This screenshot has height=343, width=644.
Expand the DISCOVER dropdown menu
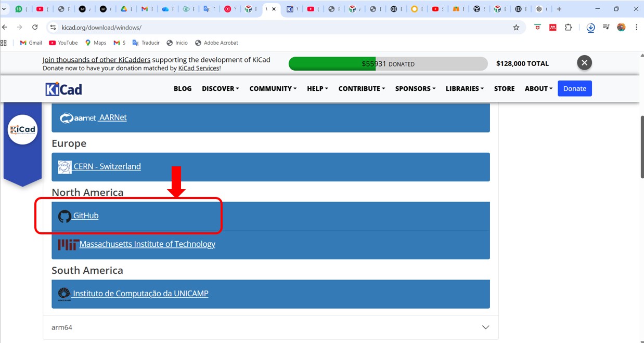[x=221, y=89]
